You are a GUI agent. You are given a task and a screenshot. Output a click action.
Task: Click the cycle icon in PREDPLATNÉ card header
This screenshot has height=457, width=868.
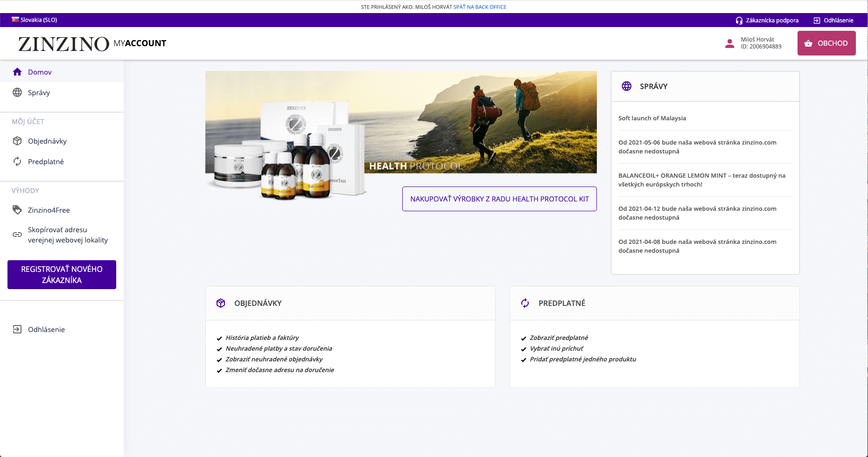click(525, 303)
